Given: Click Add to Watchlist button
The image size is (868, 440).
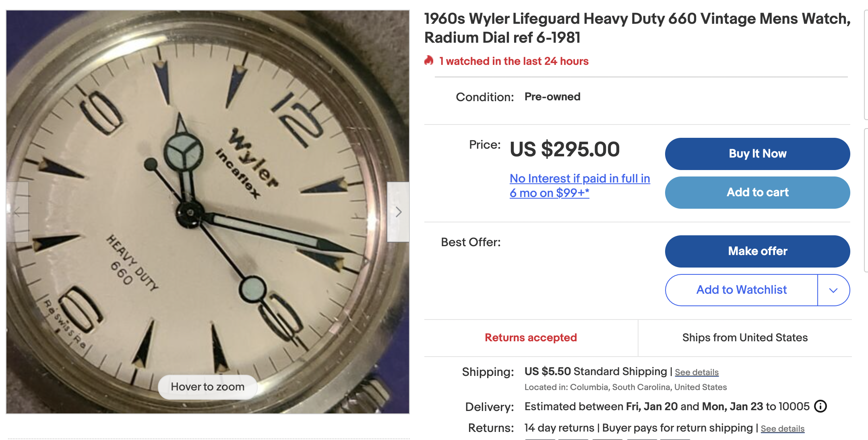Looking at the screenshot, I should point(742,290).
